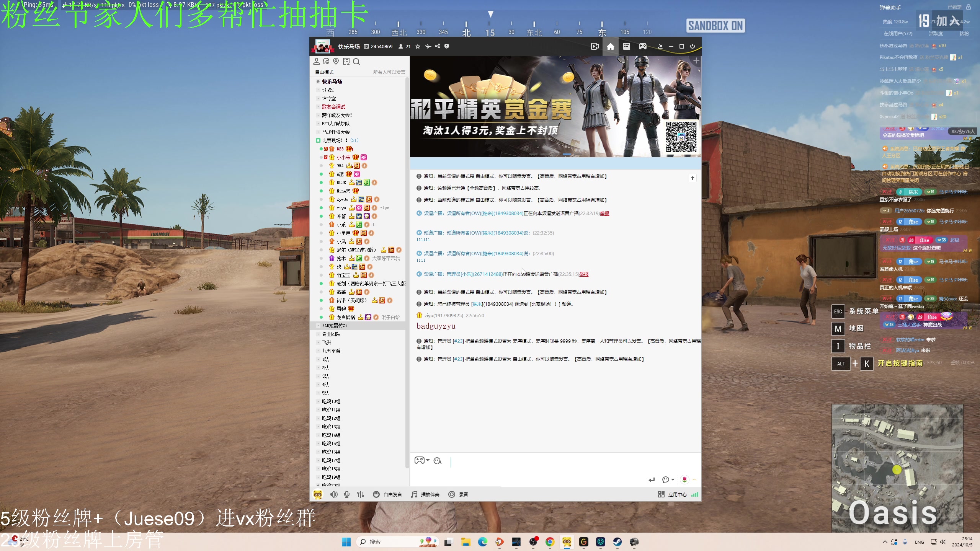
Task: Expand the caret next to the flower icon
Action: [x=694, y=479]
